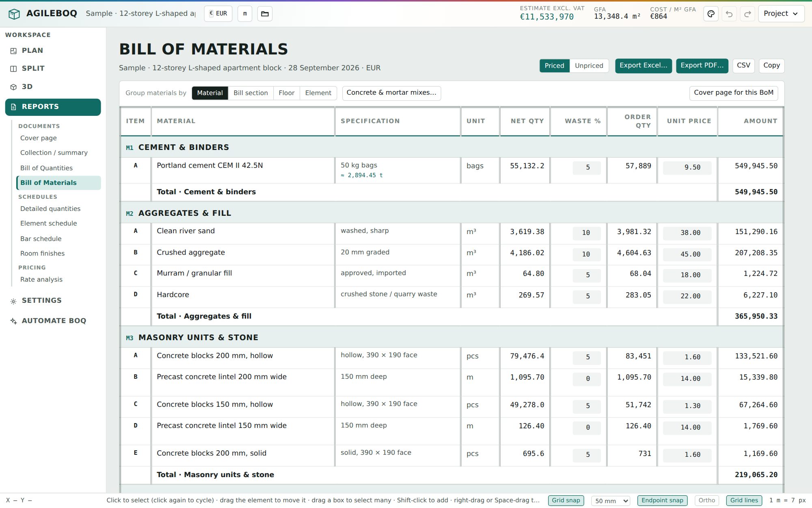
Task: Open the Project dropdown menu
Action: [x=781, y=14]
